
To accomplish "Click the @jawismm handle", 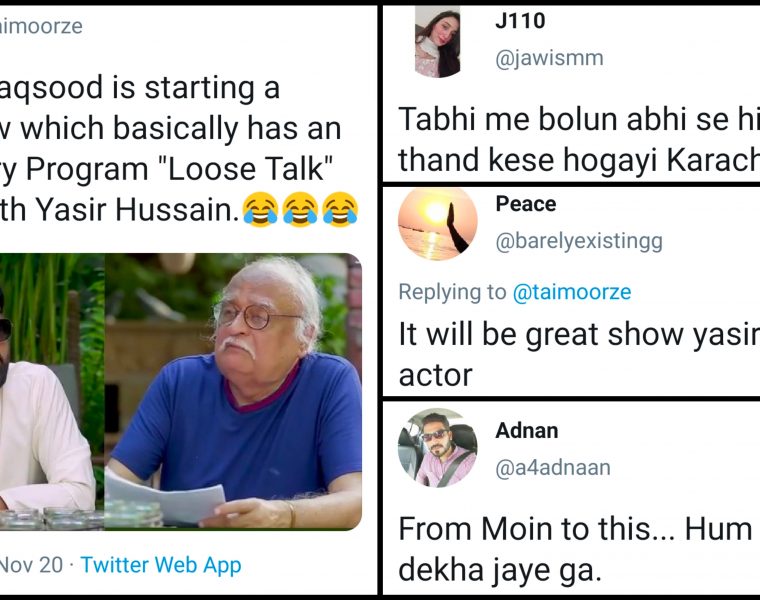I will click(549, 58).
